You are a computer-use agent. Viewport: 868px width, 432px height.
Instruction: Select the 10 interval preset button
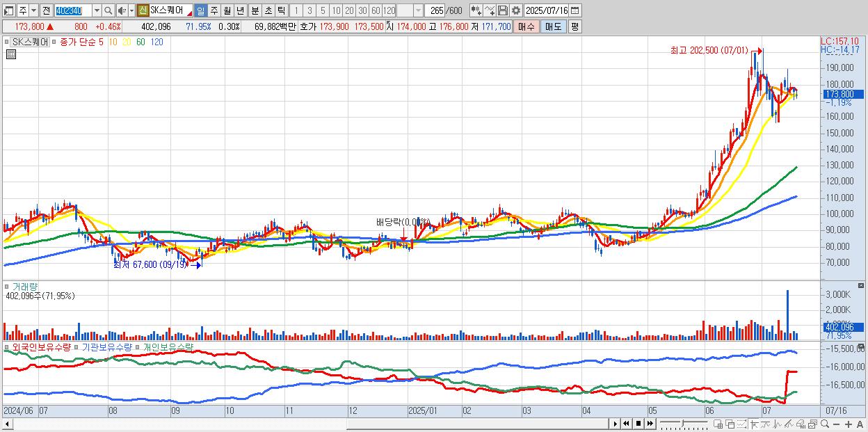pos(336,10)
